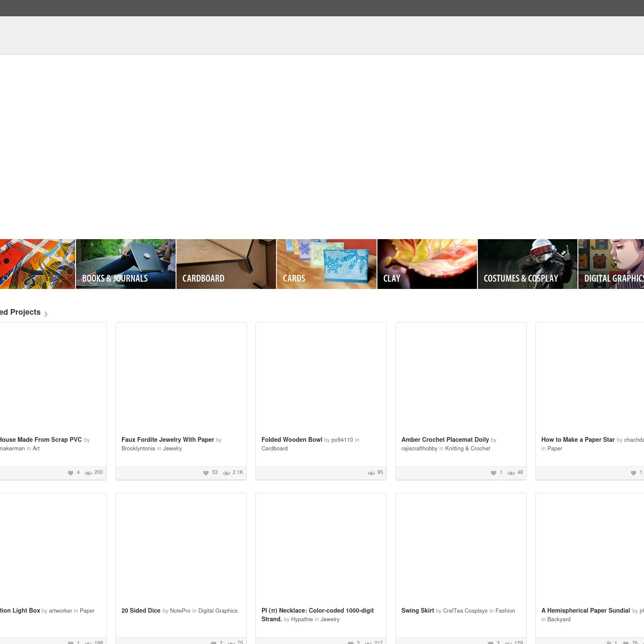View author Brooklyntonia's profile

point(138,449)
